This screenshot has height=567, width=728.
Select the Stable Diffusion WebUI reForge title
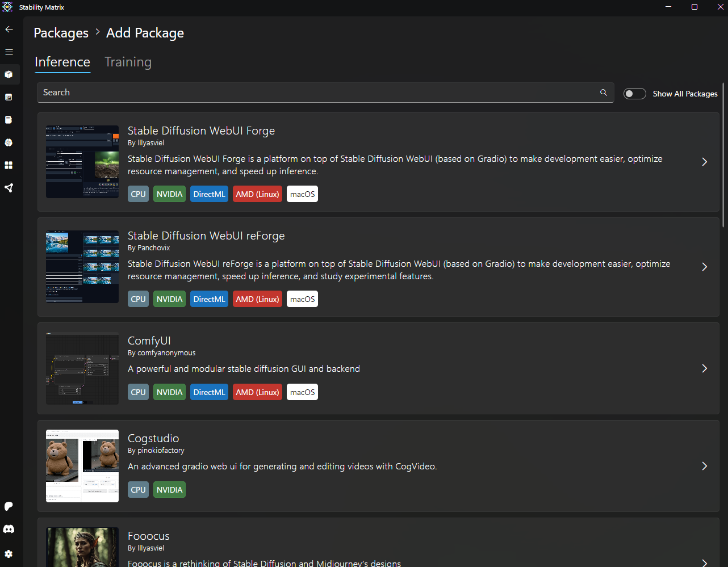pyautogui.click(x=206, y=236)
